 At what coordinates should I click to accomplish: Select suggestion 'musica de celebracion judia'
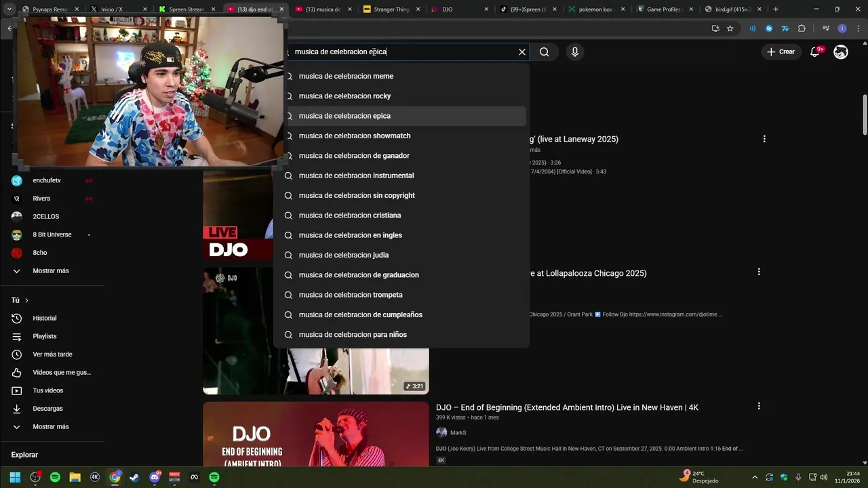pos(401,255)
